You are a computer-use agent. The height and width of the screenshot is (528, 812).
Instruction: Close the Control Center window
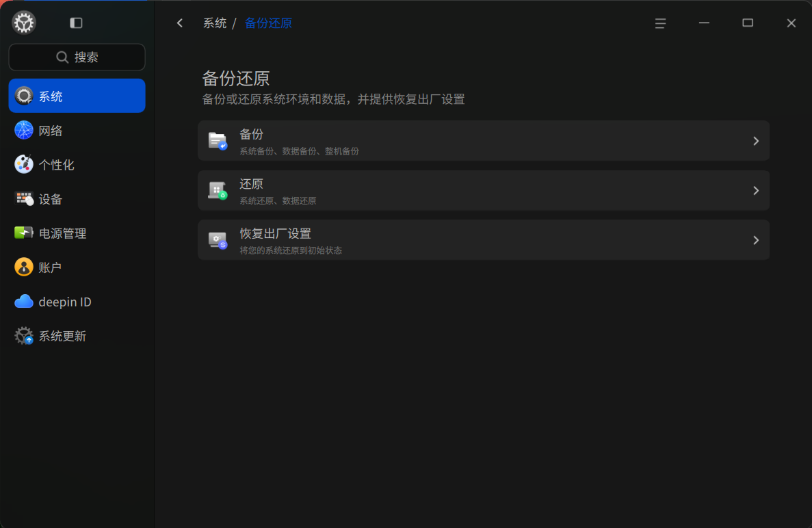point(791,23)
